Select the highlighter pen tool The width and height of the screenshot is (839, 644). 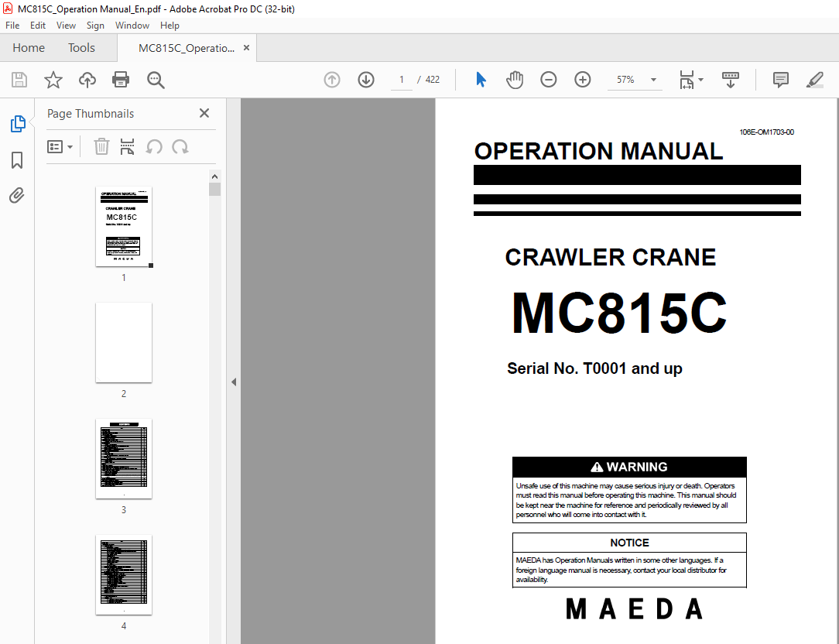click(814, 80)
